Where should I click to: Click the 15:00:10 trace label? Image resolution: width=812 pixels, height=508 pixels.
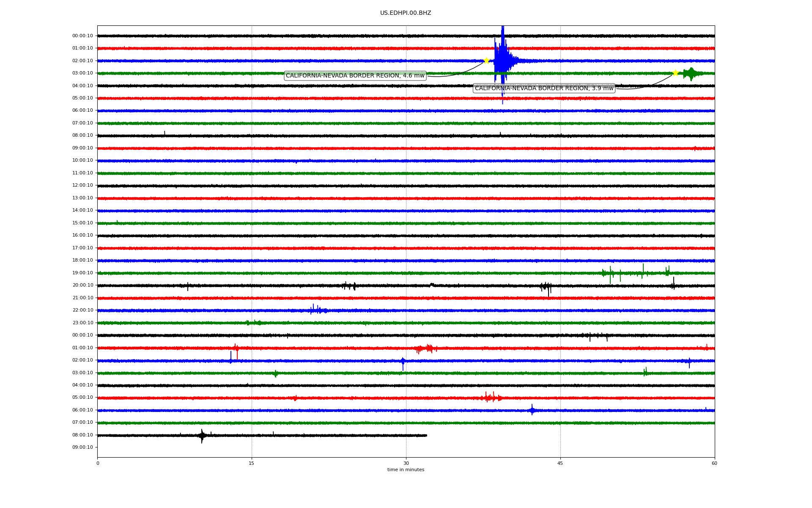(82, 223)
